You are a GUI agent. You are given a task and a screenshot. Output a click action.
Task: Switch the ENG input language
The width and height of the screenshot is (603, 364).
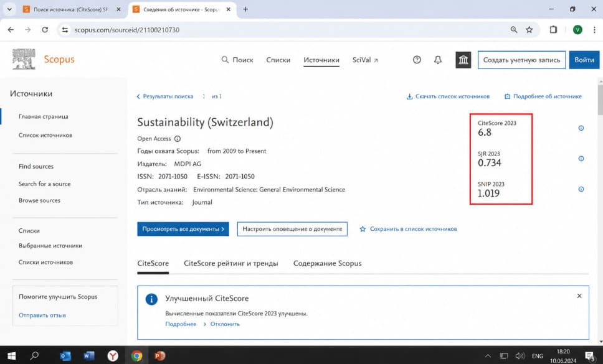coord(537,357)
